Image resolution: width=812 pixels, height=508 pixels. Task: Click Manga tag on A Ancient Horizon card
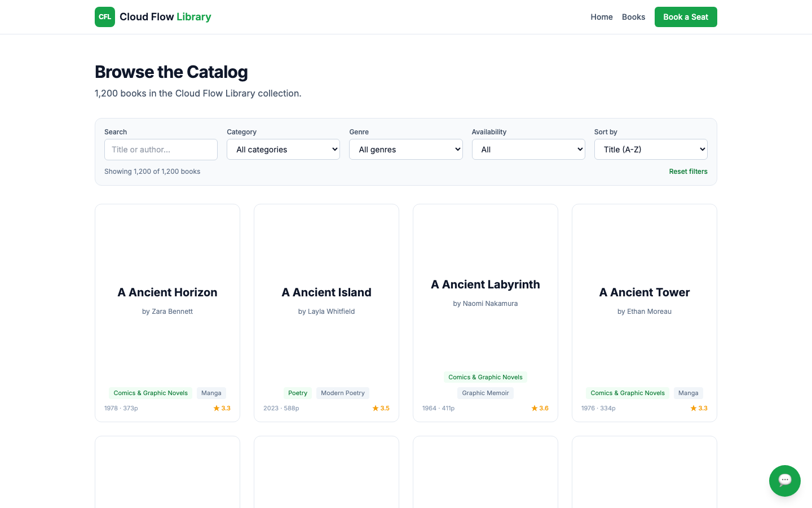pyautogui.click(x=211, y=393)
